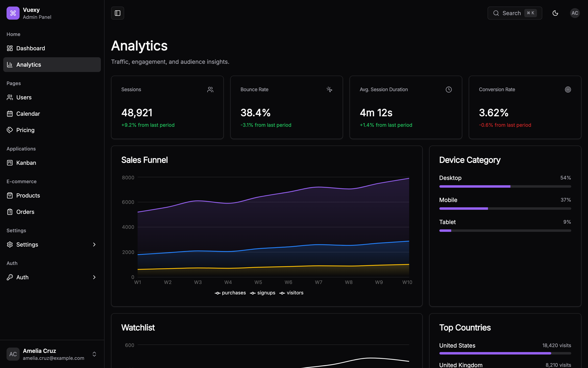This screenshot has height=368, width=588.
Task: Click the Dashboard grid icon
Action: (x=10, y=48)
